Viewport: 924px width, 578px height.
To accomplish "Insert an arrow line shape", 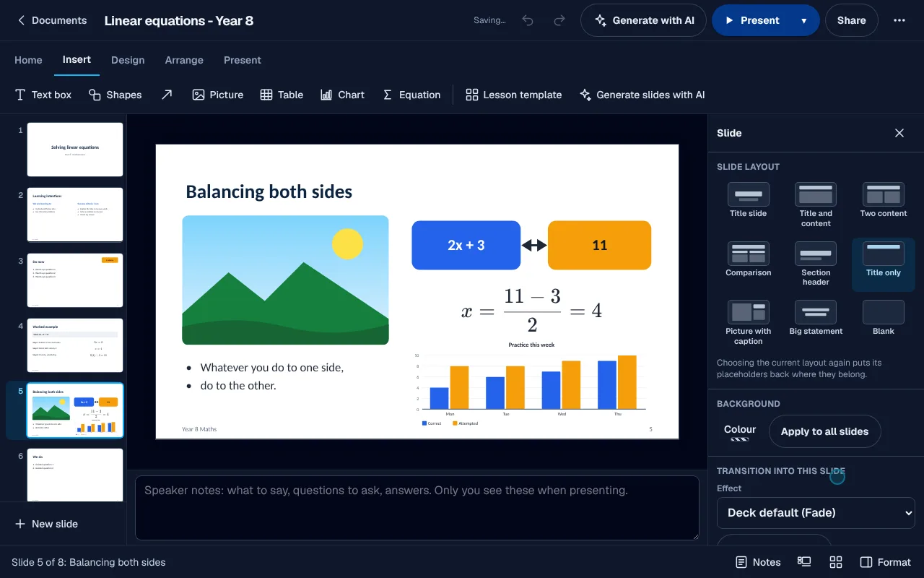I will coord(167,95).
